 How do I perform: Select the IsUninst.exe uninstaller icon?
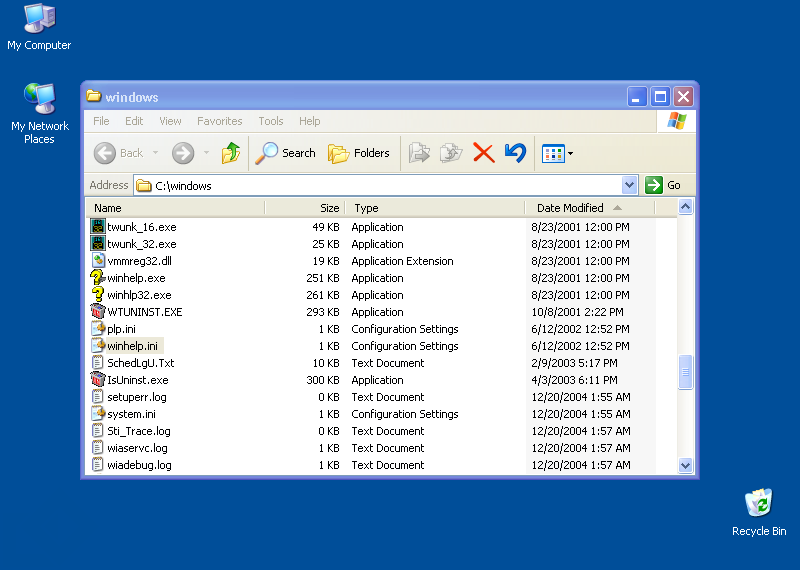click(97, 380)
